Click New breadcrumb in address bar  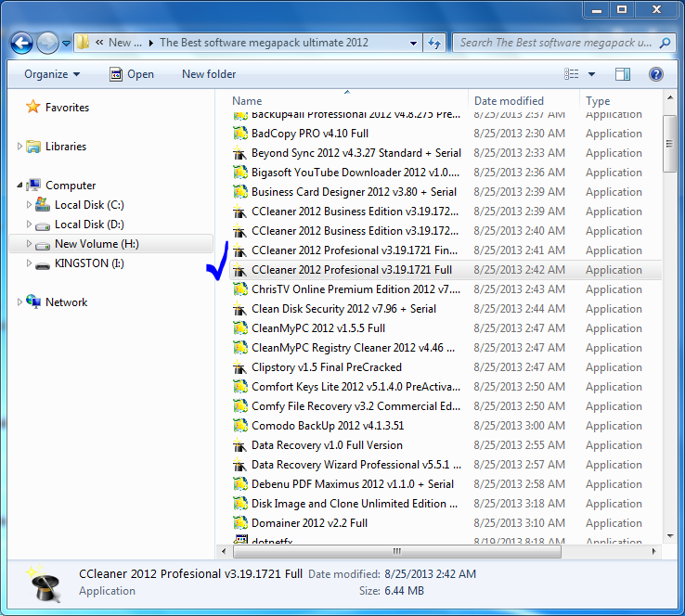[x=125, y=43]
